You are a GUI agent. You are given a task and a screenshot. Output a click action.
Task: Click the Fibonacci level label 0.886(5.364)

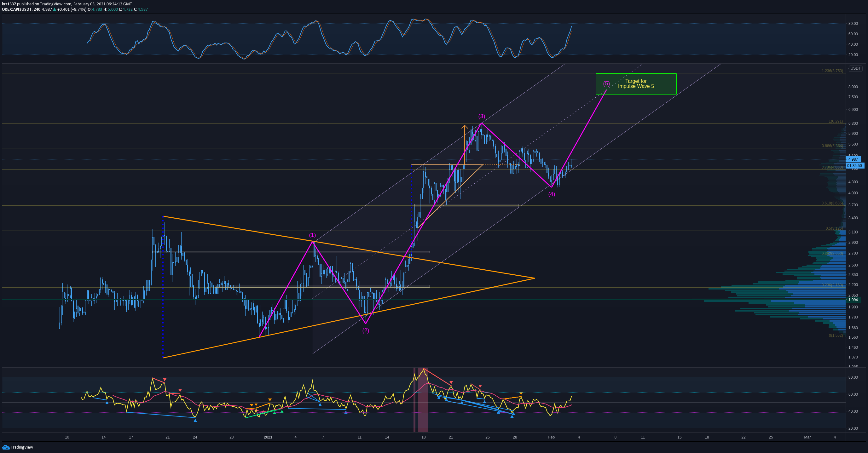click(x=832, y=146)
